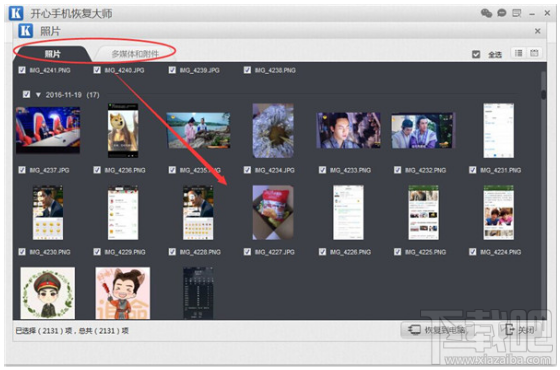Select the IMG_4232 two men thumbnail

[x=423, y=131]
